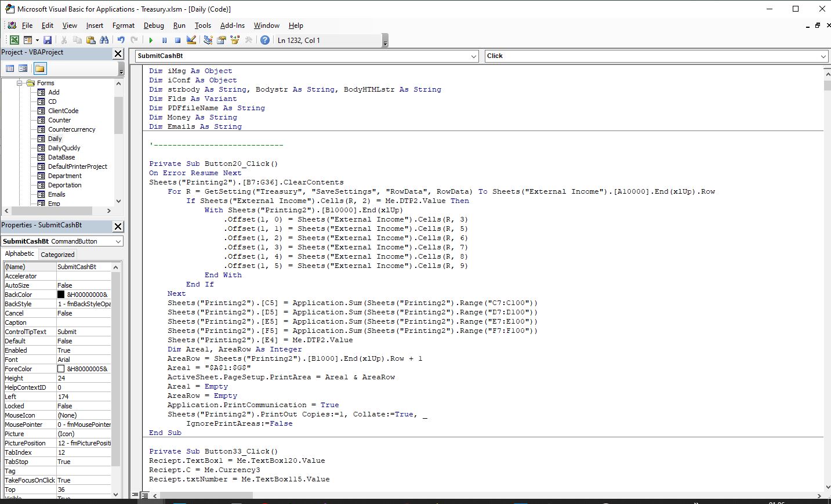Screen dimensions: 831x504
Task: Run the macro with the green play button
Action: point(151,40)
